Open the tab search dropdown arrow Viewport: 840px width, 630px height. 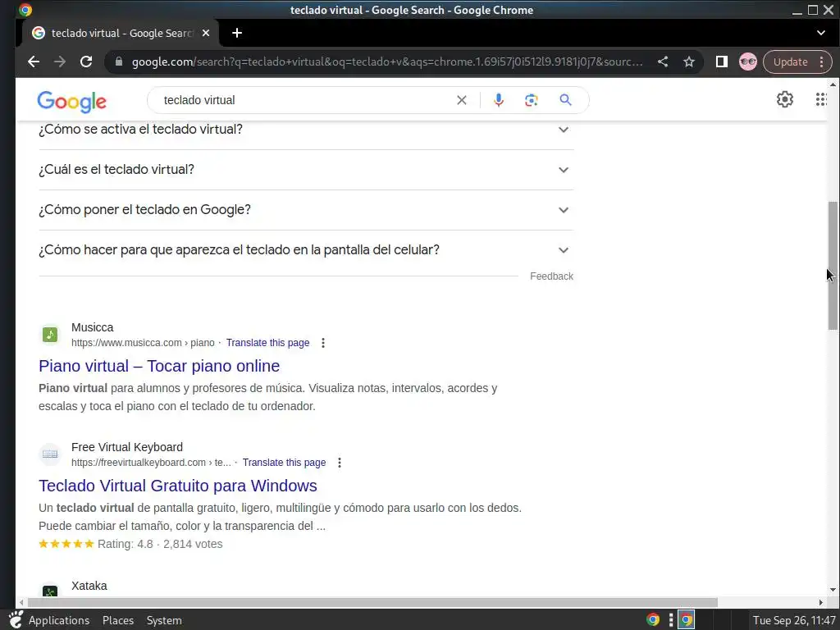(820, 33)
